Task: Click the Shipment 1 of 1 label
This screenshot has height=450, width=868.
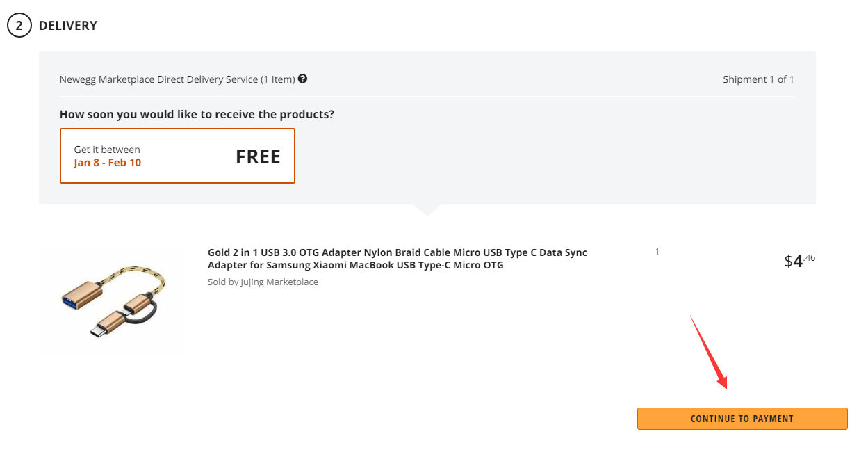Action: click(758, 79)
